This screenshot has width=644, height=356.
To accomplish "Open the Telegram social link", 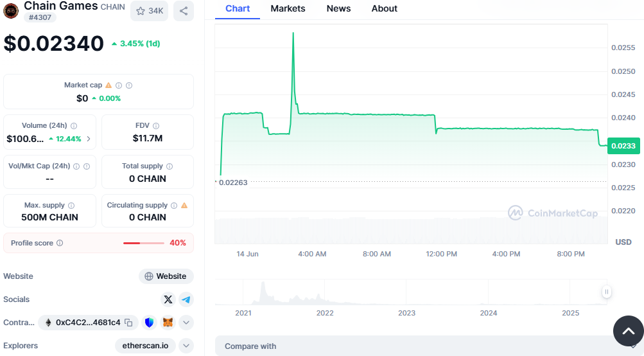I will (x=186, y=299).
